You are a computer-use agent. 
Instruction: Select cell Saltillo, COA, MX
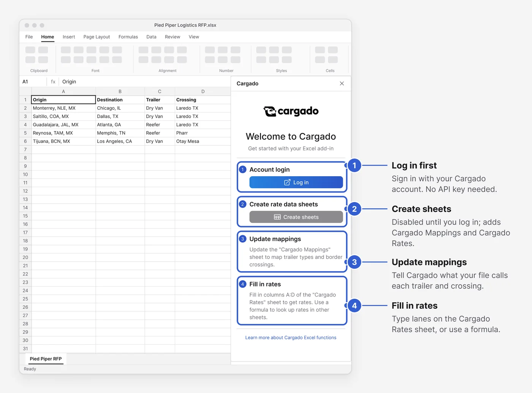(63, 117)
